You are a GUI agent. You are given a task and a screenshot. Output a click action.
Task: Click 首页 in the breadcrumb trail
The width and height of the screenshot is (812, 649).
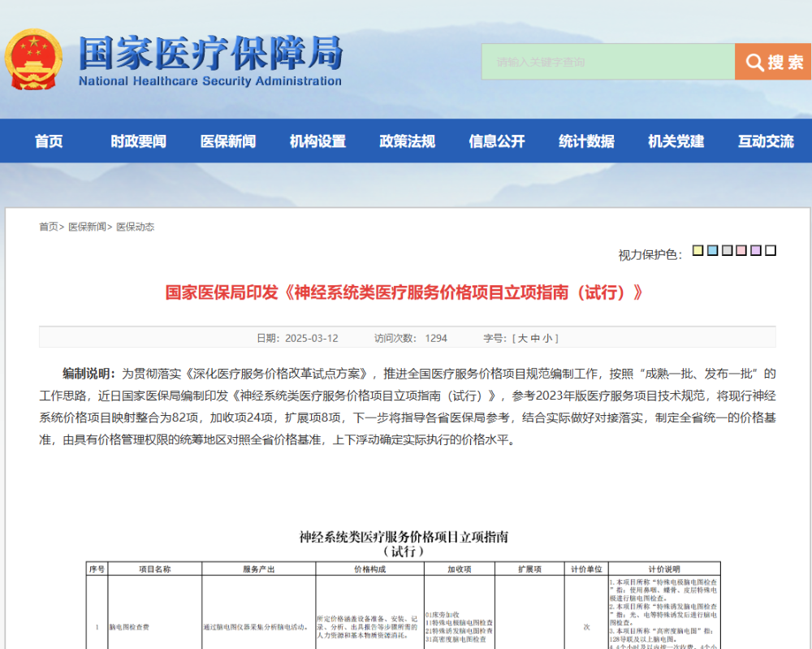tap(49, 227)
